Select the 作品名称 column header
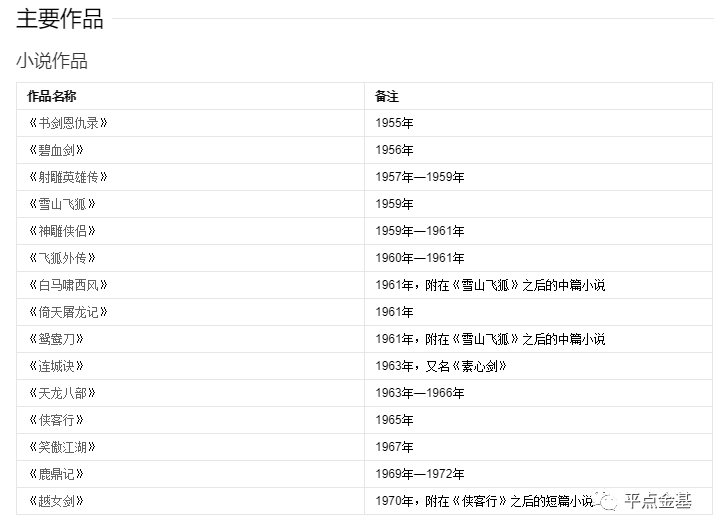This screenshot has width=714, height=531. click(52, 96)
